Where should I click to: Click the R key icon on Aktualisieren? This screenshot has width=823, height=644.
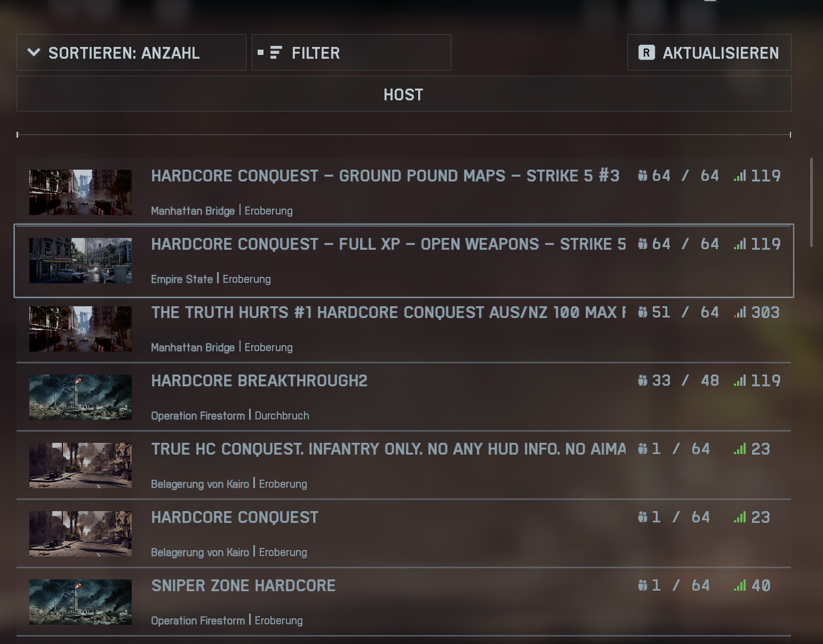pyautogui.click(x=646, y=52)
